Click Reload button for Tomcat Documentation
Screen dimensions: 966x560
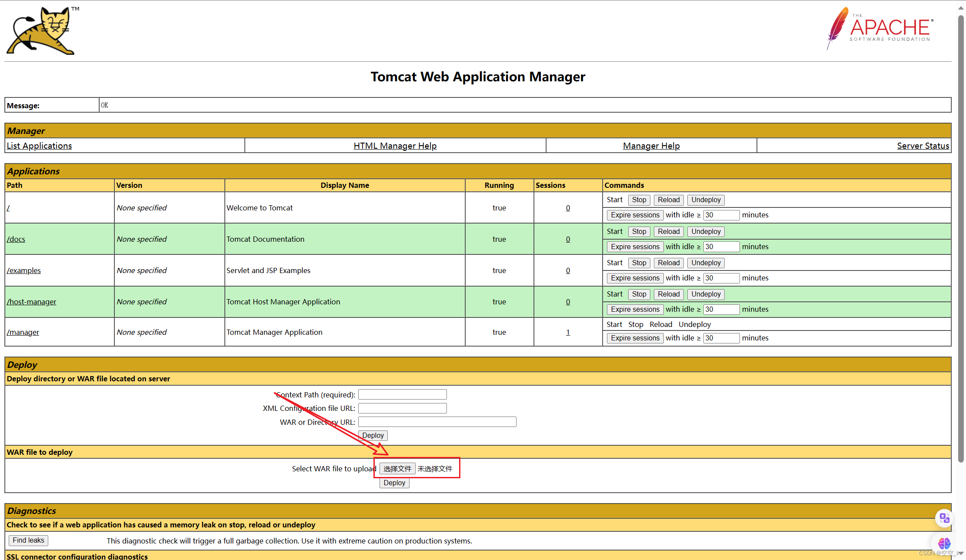668,231
